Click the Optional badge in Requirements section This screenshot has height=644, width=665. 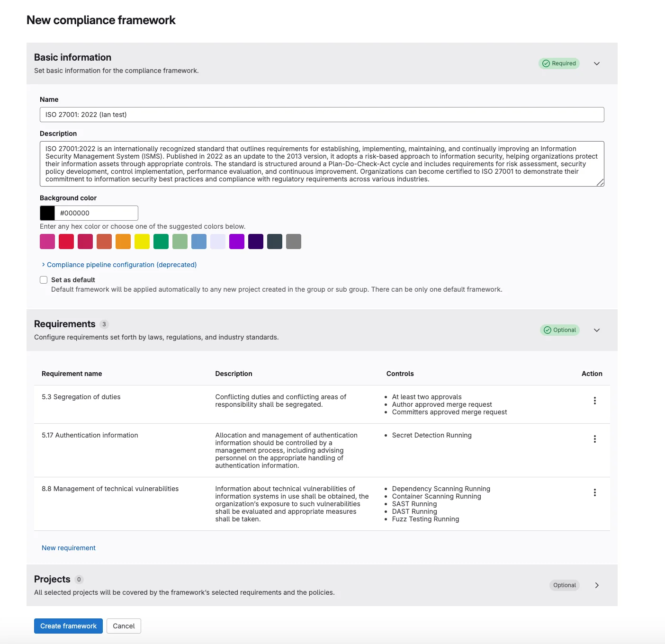click(x=560, y=330)
